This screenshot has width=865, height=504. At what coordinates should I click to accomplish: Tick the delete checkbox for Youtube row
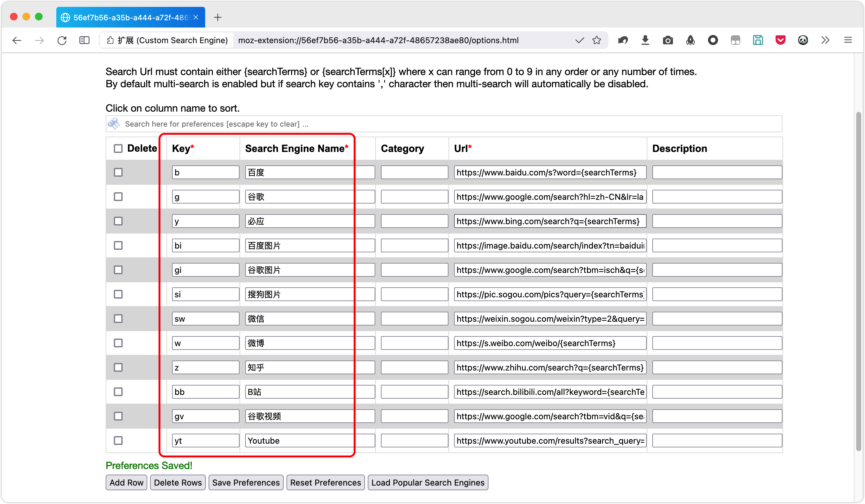click(x=118, y=441)
